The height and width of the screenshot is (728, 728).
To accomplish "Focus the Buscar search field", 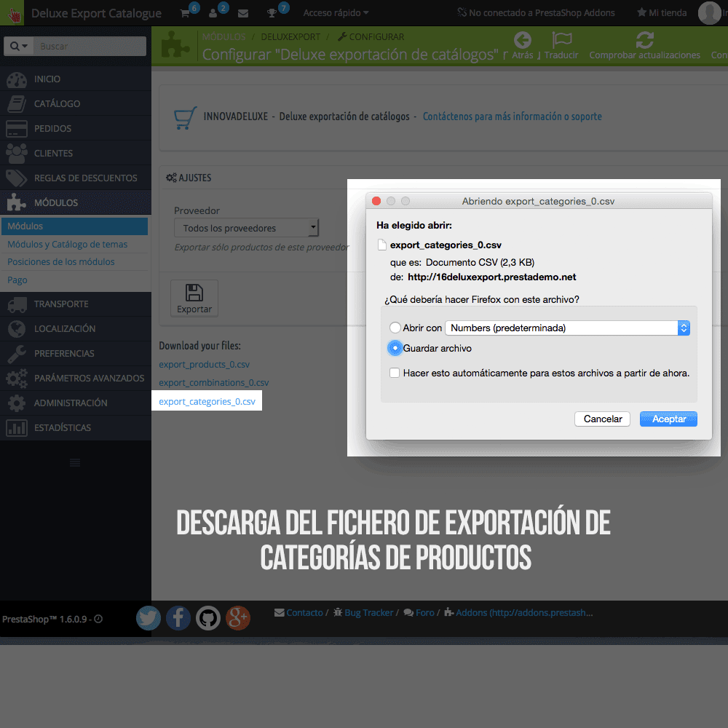I will pyautogui.click(x=90, y=47).
